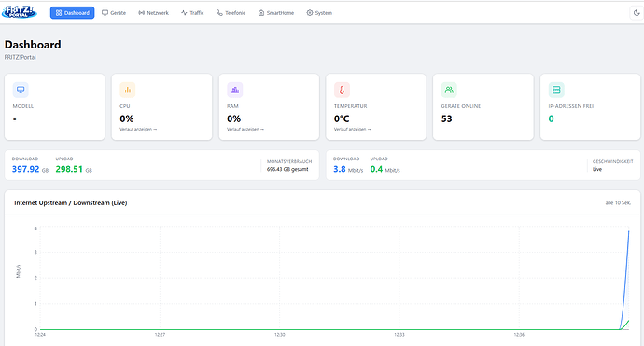Open the System tab
The image size is (644, 346).
pos(319,13)
